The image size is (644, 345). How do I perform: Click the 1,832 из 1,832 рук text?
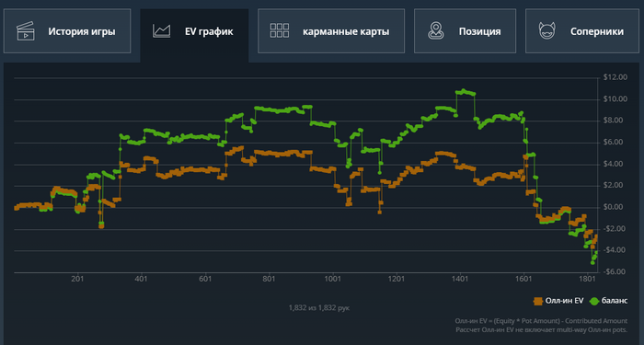(x=319, y=307)
